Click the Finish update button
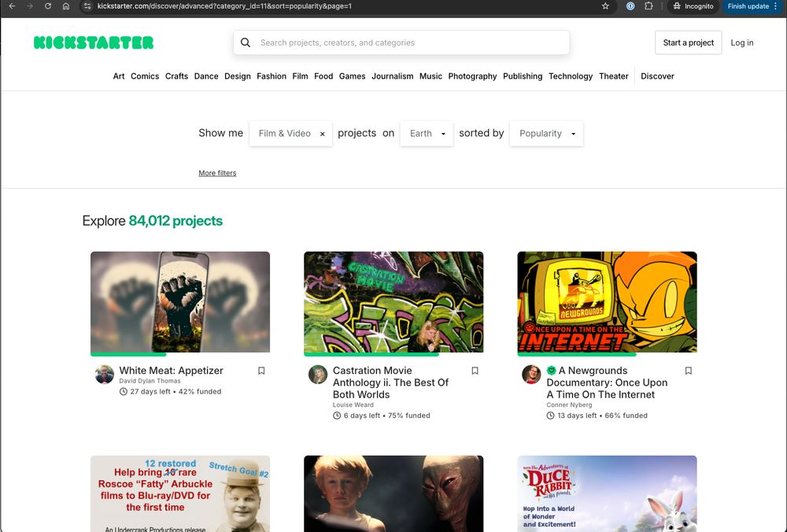 coord(748,6)
